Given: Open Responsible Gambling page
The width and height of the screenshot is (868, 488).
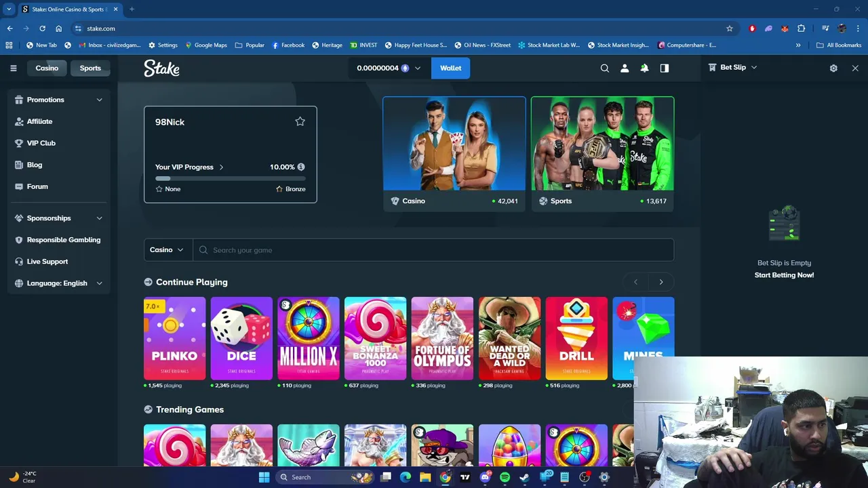Looking at the screenshot, I should click(59, 240).
